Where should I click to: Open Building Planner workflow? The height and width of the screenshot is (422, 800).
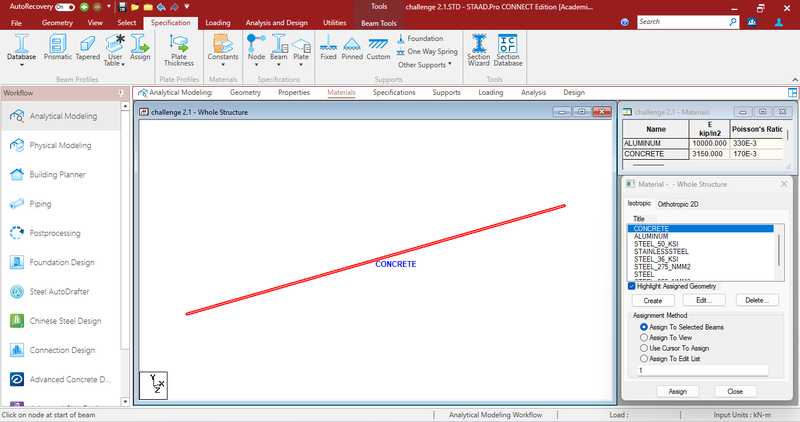[x=61, y=175]
